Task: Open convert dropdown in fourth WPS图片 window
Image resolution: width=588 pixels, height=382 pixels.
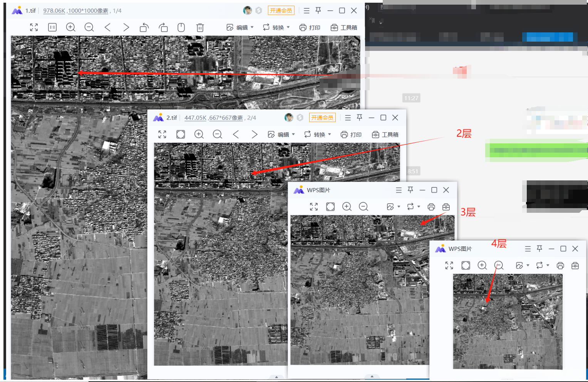Action: pos(543,265)
